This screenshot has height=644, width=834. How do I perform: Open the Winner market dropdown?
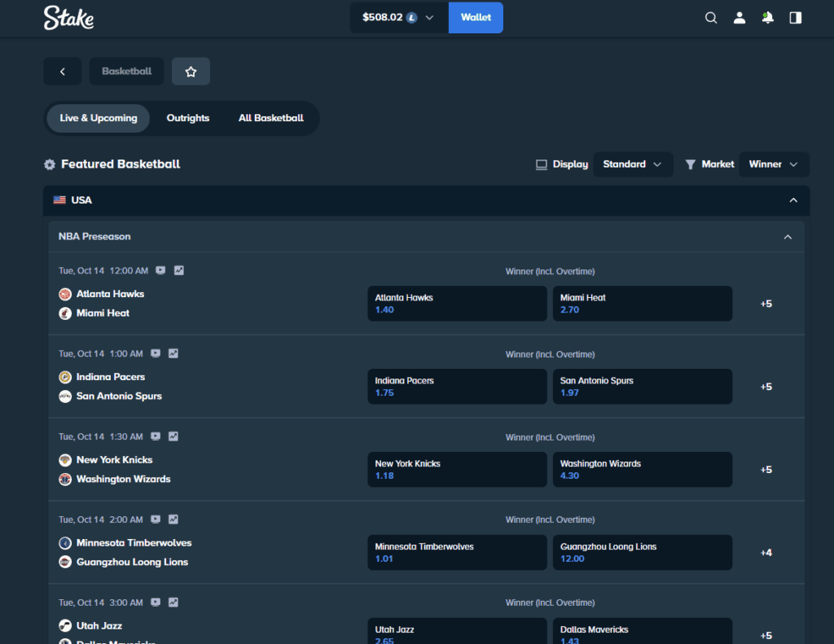(x=773, y=164)
